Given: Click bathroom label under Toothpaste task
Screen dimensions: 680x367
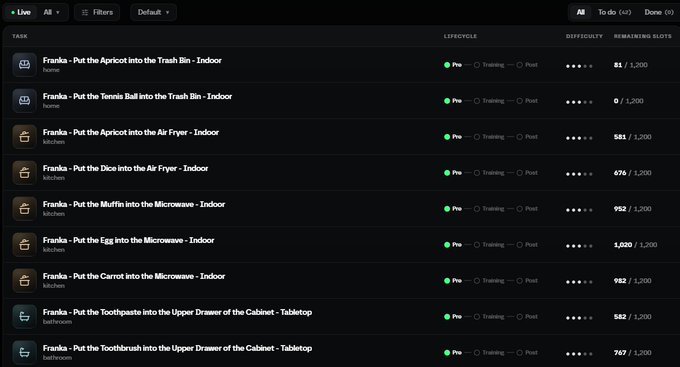Looking at the screenshot, I should click(57, 322).
